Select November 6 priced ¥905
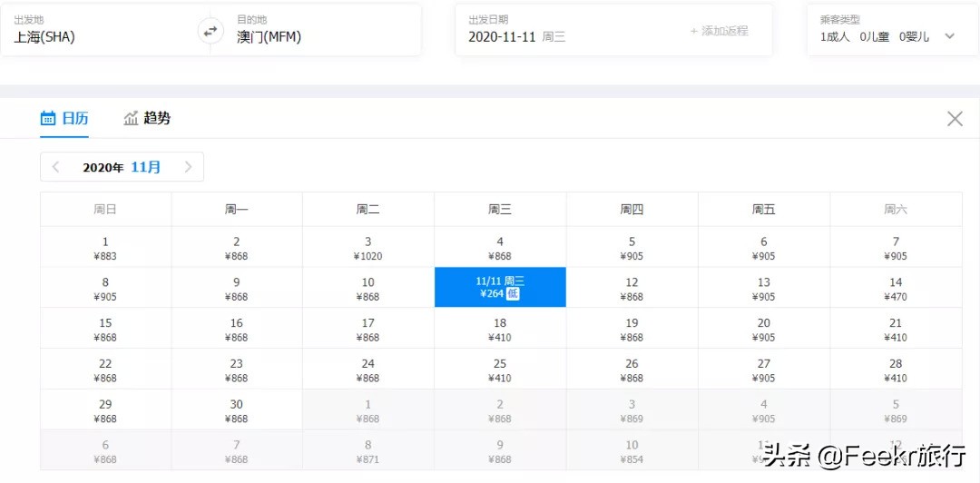The image size is (980, 483). [764, 247]
